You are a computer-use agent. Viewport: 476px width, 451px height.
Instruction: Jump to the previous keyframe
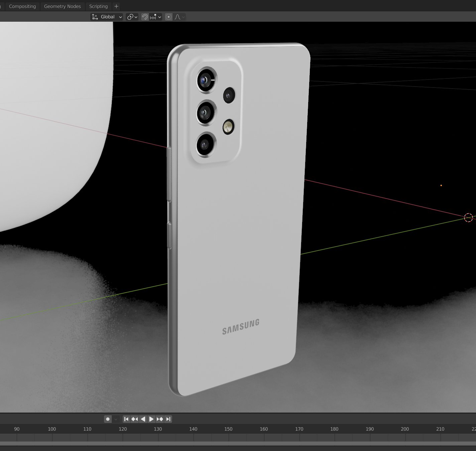pos(135,419)
